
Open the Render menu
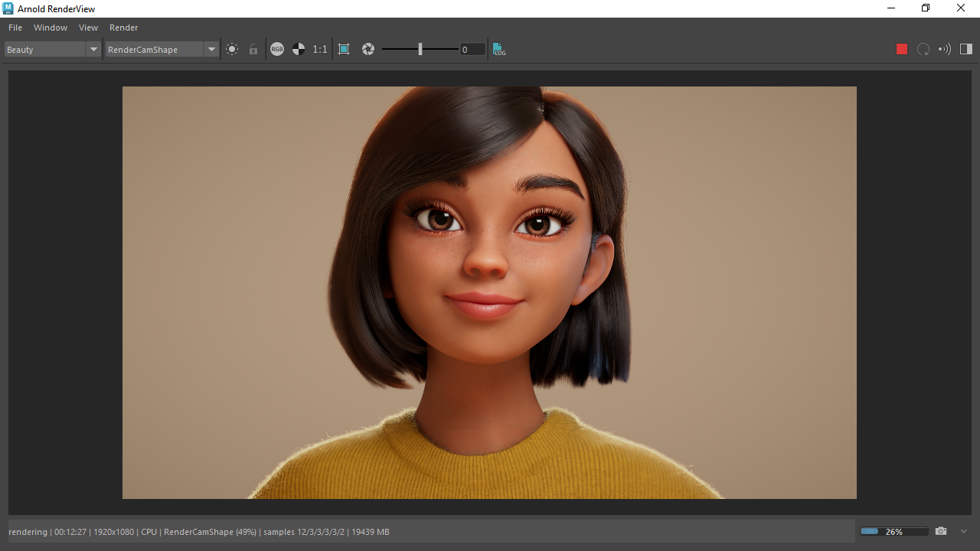pos(123,28)
